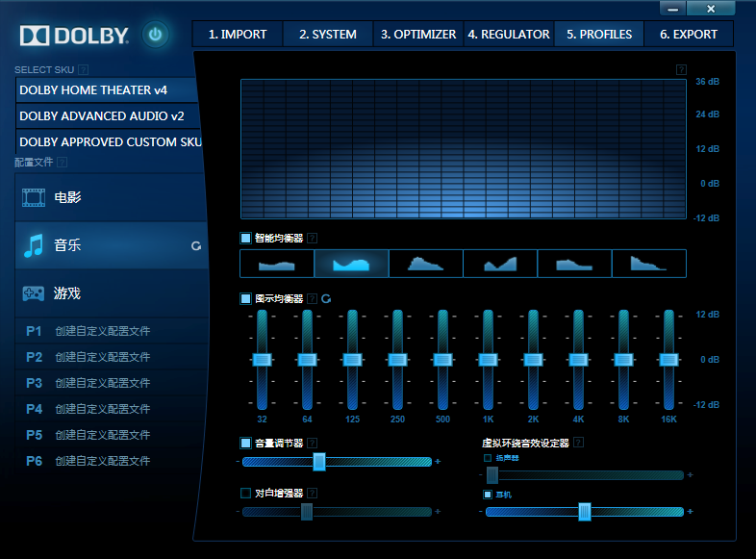The width and height of the screenshot is (756, 559).
Task: Click the 音量调节器 volume leveler slider handle
Action: (319, 462)
